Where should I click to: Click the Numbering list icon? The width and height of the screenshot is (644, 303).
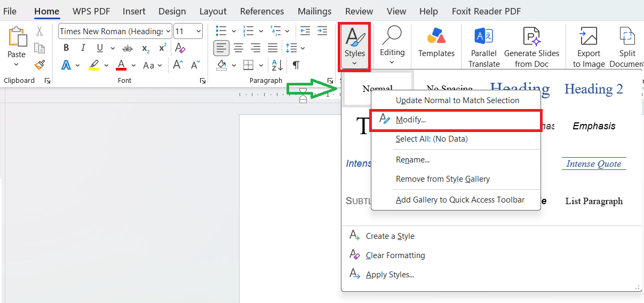248,31
